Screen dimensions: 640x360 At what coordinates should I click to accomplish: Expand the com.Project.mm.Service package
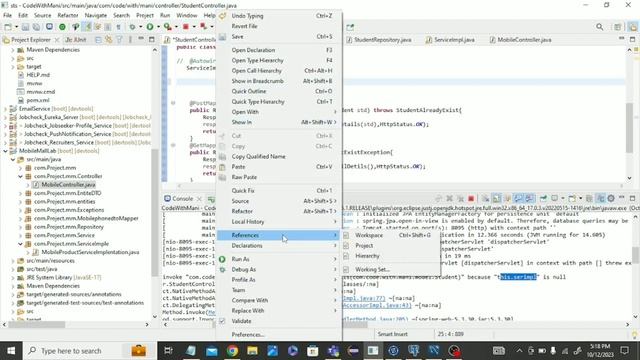pyautogui.click(x=20, y=236)
